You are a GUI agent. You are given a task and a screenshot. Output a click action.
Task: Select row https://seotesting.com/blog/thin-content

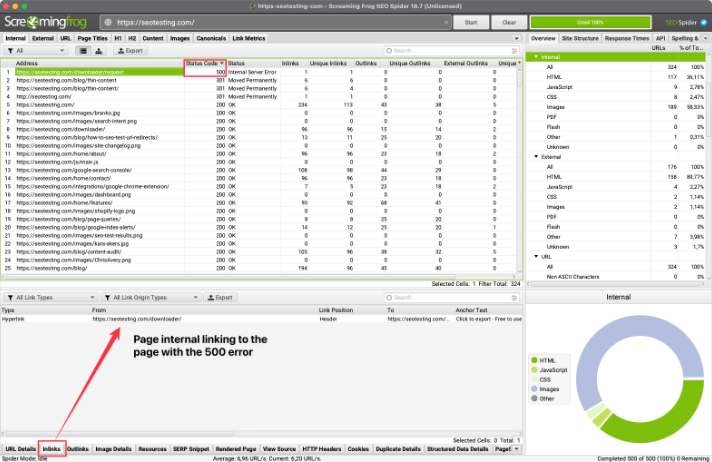click(261, 80)
